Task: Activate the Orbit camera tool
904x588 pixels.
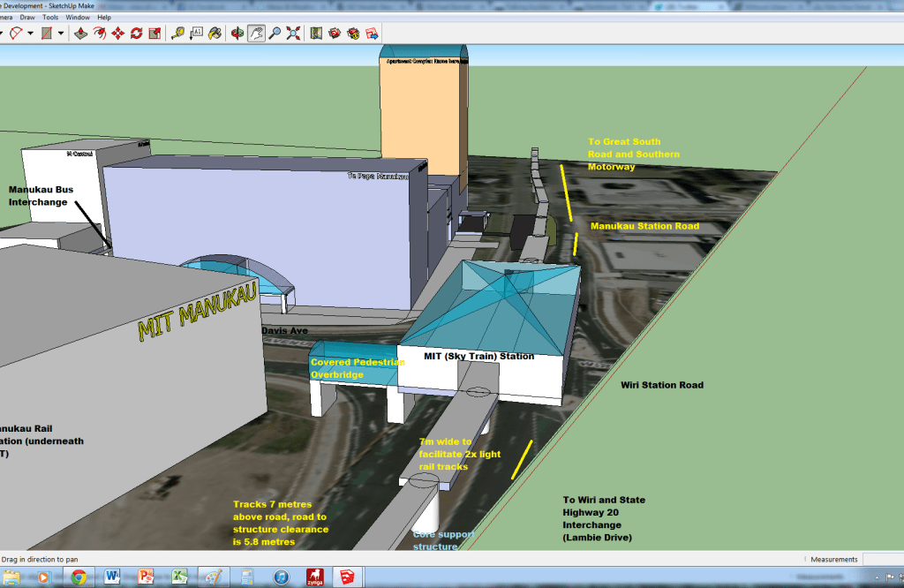Action: point(237,34)
